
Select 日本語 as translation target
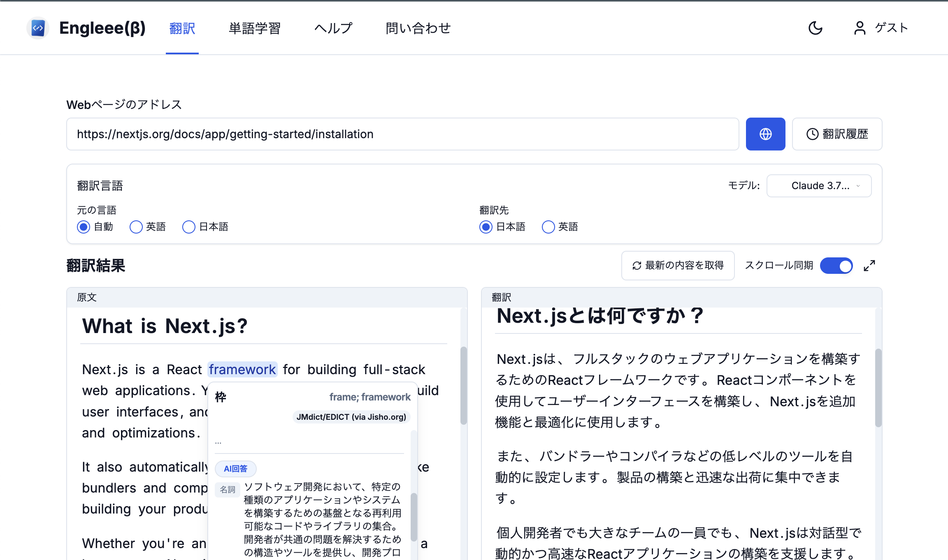click(x=486, y=227)
